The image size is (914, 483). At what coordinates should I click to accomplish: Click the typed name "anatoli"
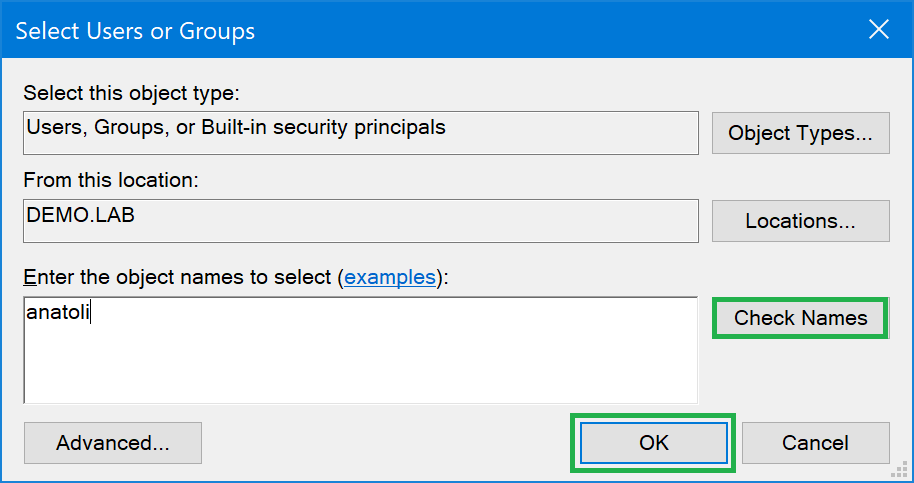coord(58,313)
